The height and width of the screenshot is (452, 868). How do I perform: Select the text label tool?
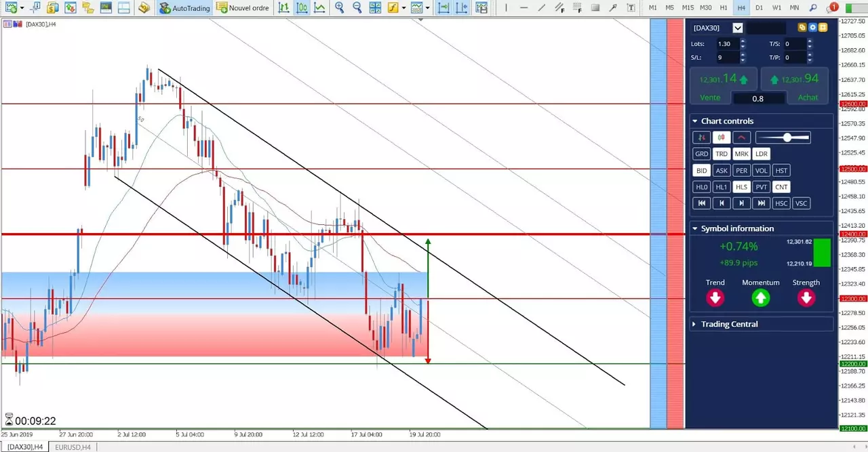pos(631,8)
